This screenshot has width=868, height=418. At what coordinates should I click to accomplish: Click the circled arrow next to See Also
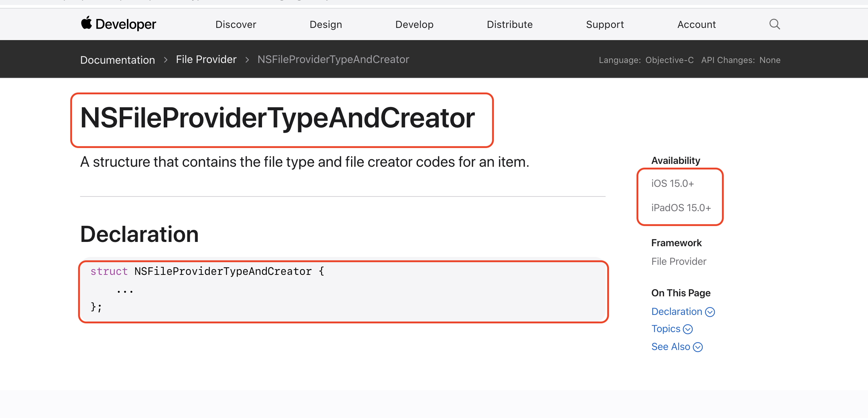click(x=698, y=347)
